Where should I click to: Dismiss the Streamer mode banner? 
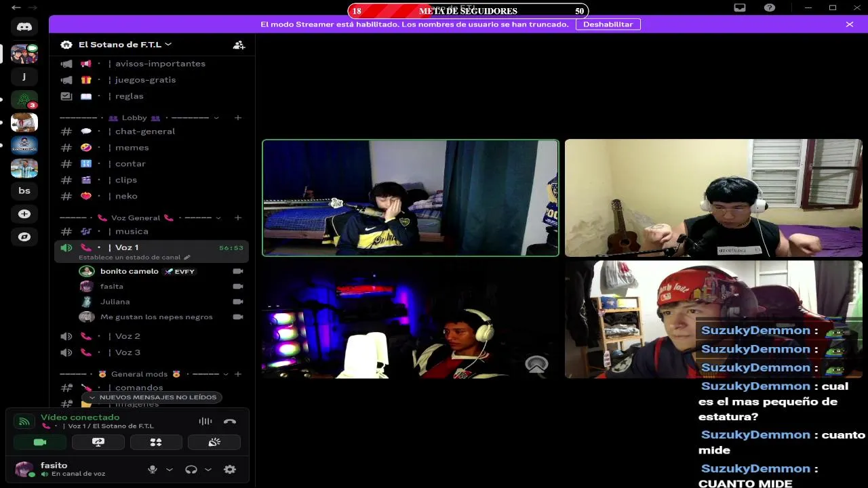click(850, 24)
